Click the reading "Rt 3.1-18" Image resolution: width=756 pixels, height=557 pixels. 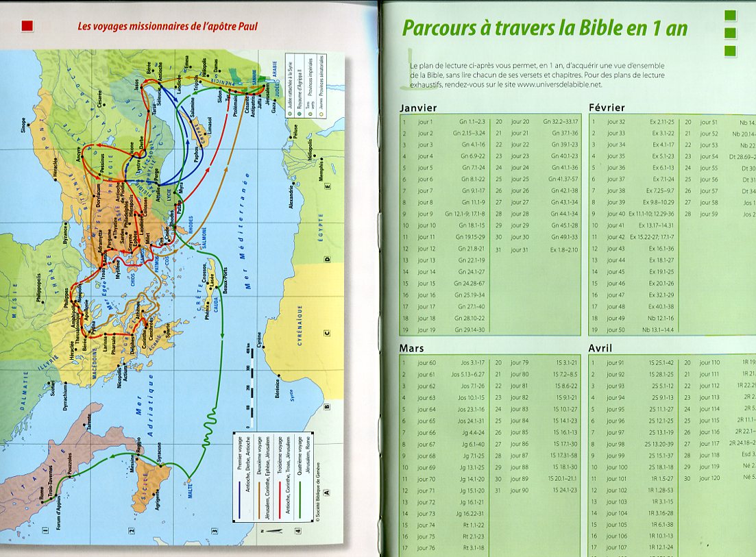click(474, 548)
